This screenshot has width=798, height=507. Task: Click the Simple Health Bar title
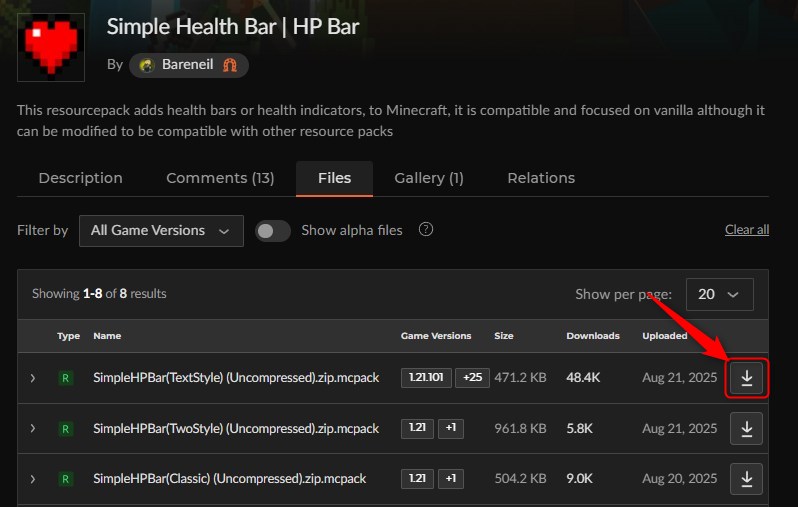coord(233,26)
